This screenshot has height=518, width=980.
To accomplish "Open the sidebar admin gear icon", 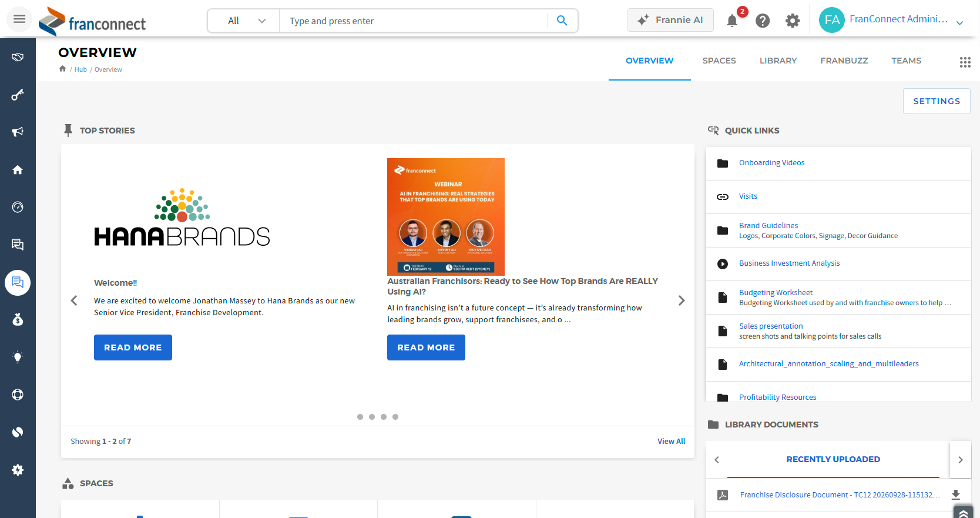I will pyautogui.click(x=18, y=470).
